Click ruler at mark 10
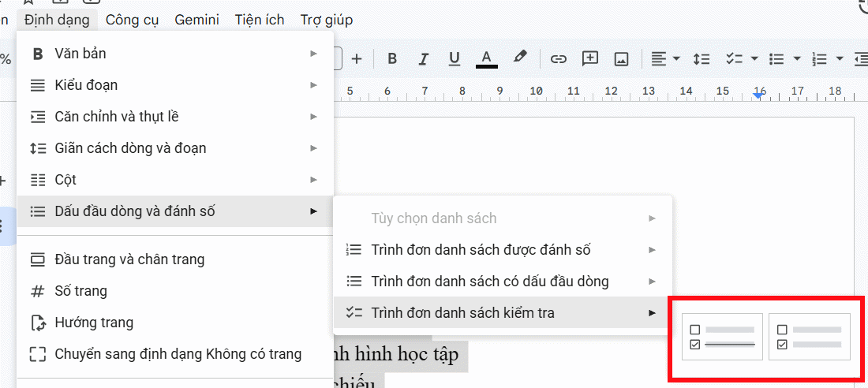 (x=536, y=92)
